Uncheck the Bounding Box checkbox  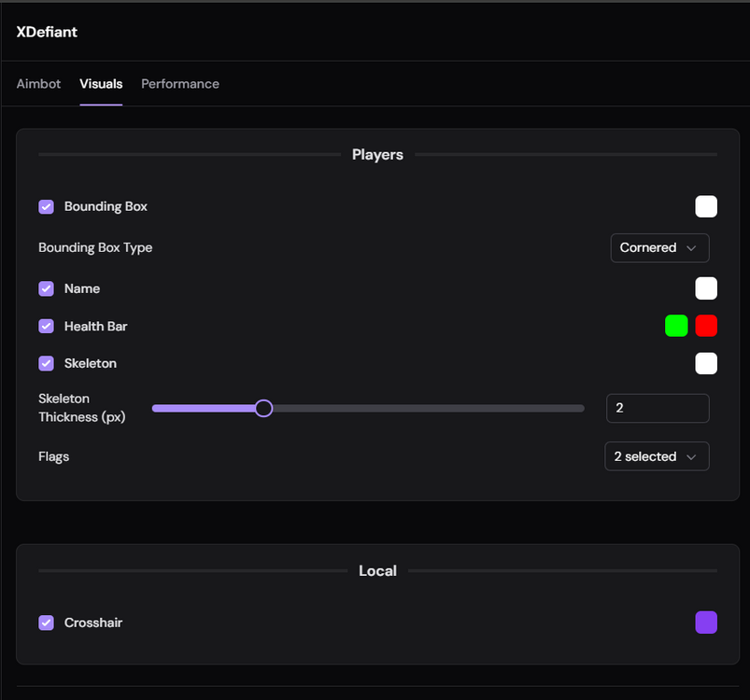[47, 206]
